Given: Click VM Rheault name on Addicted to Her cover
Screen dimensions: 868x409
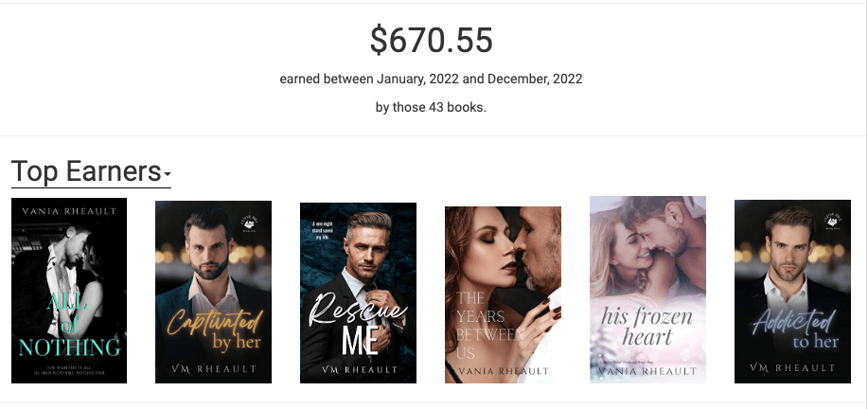Looking at the screenshot, I should (792, 367).
